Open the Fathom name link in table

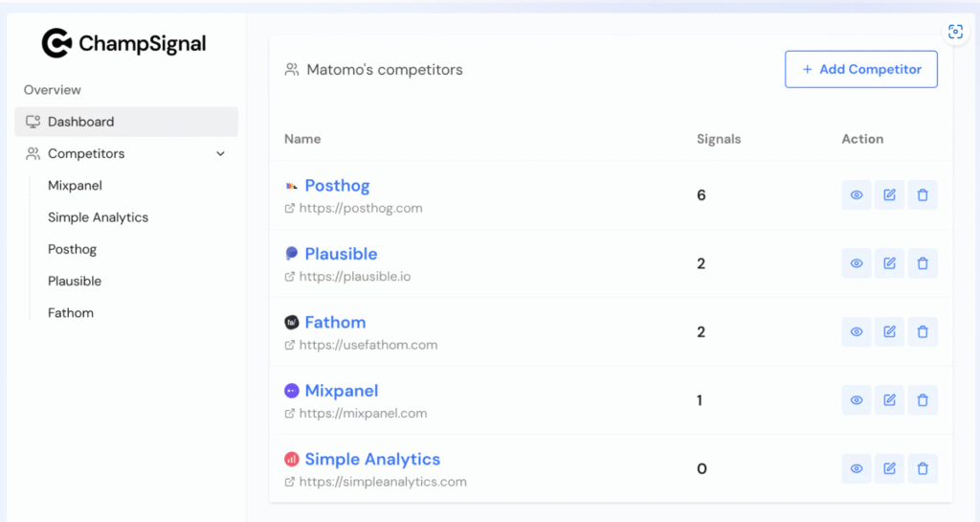335,323
